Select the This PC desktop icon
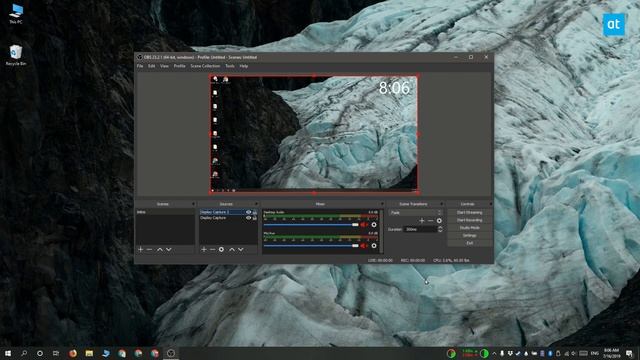The height and width of the screenshot is (360, 640). click(x=16, y=14)
